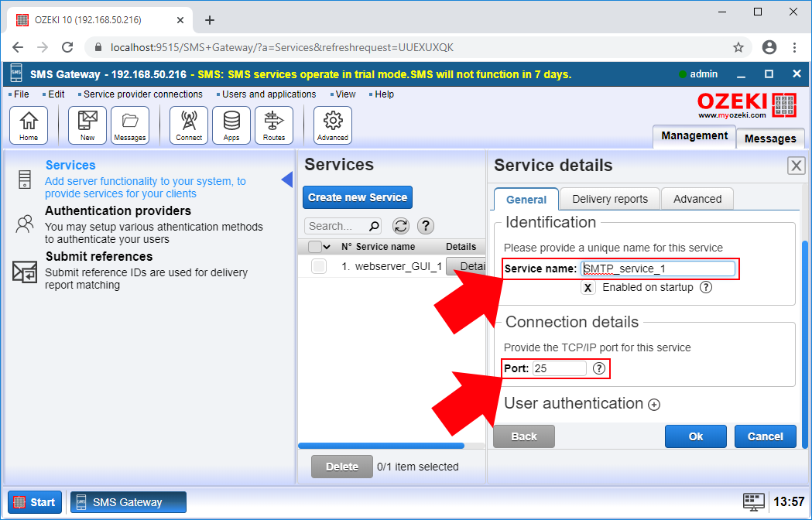
Task: Switch to the Messages tab at top right
Action: point(770,139)
